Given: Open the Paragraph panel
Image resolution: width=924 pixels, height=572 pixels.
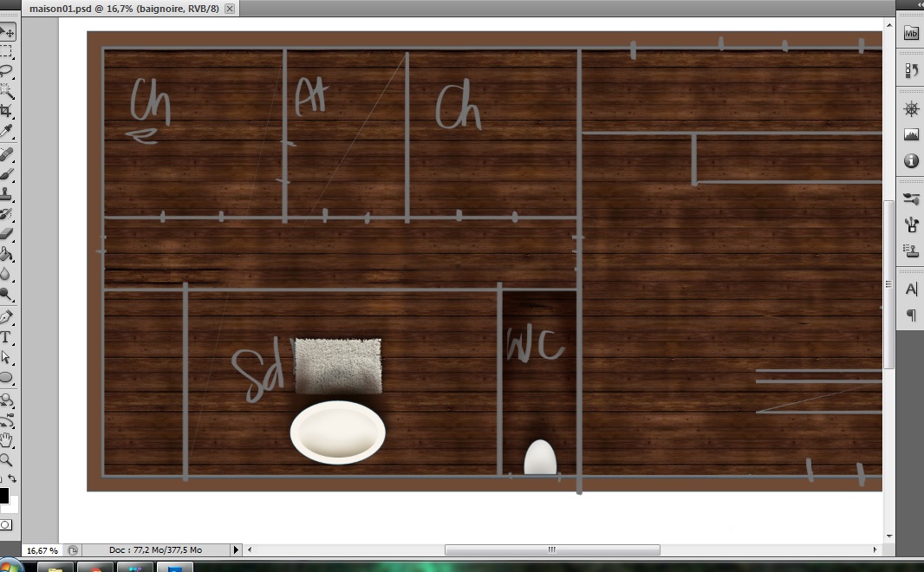Looking at the screenshot, I should tap(911, 315).
